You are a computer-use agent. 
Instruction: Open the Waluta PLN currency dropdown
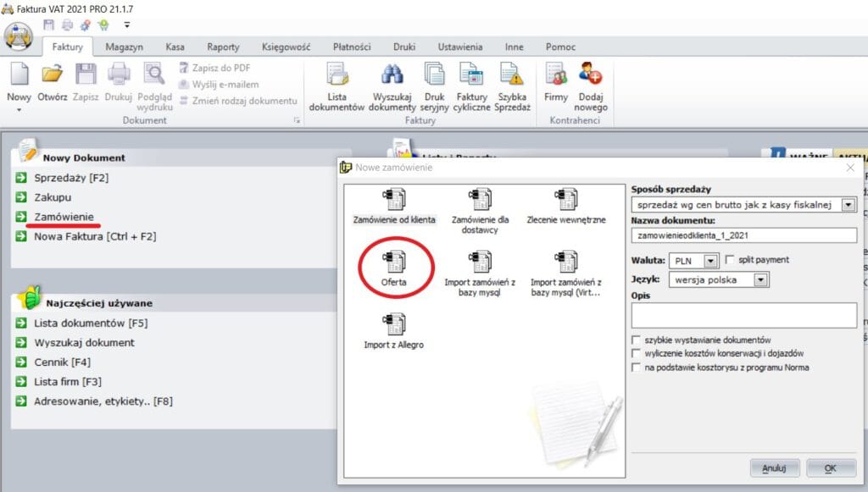coord(710,261)
